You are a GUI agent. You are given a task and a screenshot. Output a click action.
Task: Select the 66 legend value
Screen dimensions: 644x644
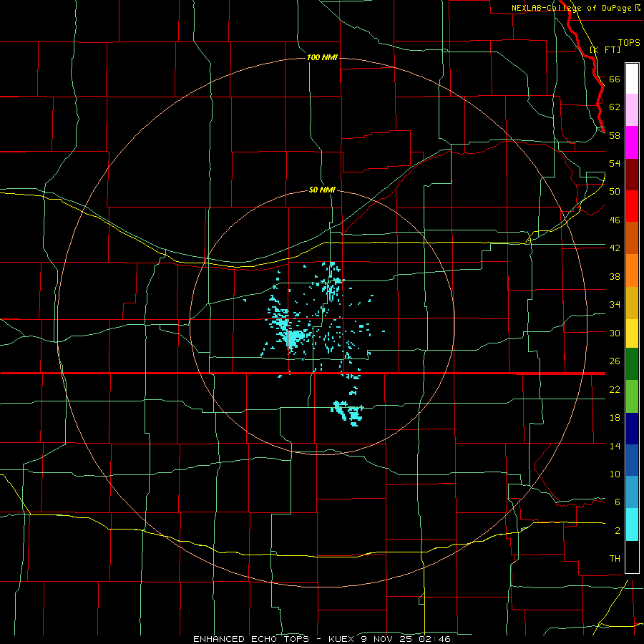point(615,79)
